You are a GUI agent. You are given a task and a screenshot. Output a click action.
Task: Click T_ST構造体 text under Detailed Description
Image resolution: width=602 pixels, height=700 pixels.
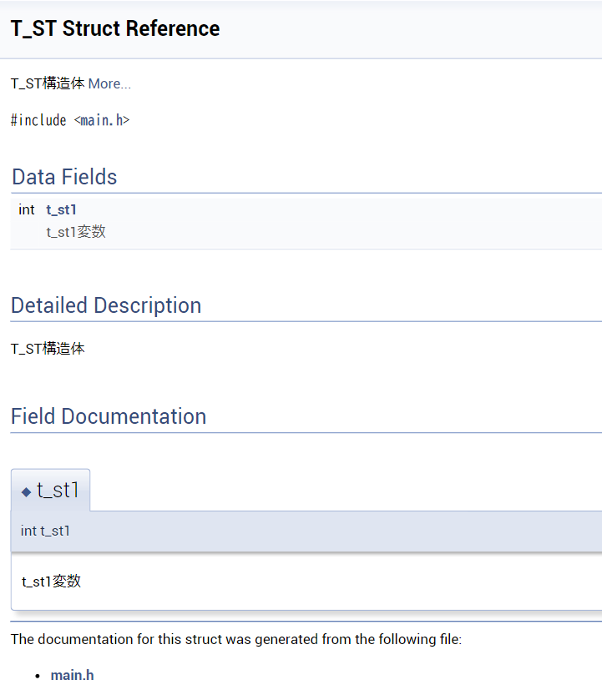(x=48, y=349)
